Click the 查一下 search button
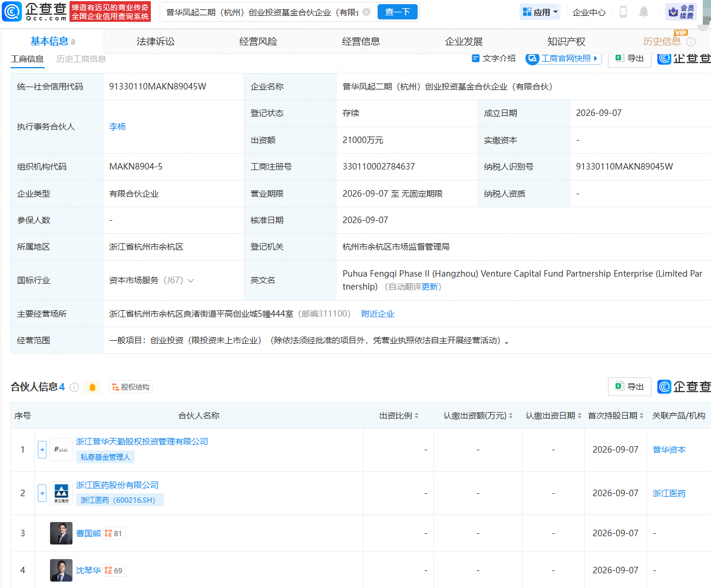Screen dimensions: 711x588 pos(398,12)
